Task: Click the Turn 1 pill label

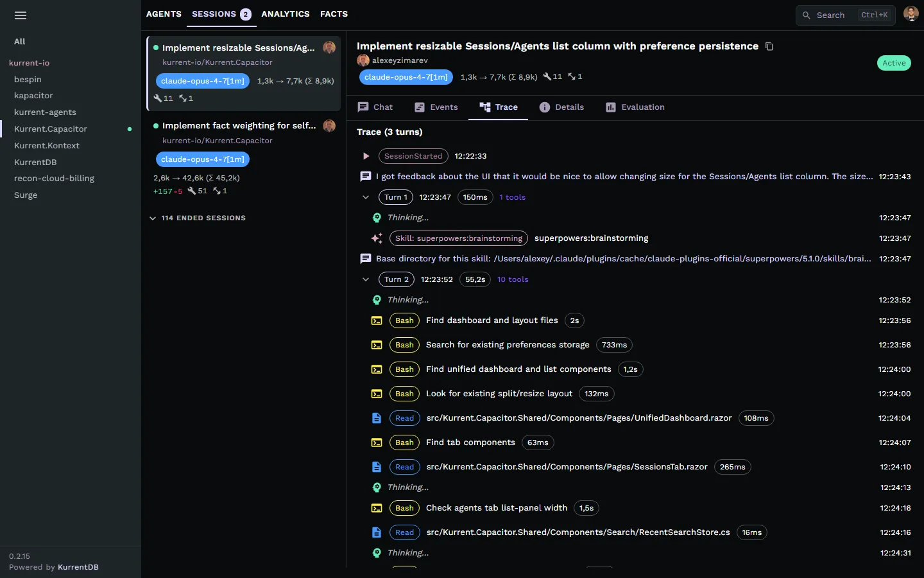Action: [x=396, y=197]
